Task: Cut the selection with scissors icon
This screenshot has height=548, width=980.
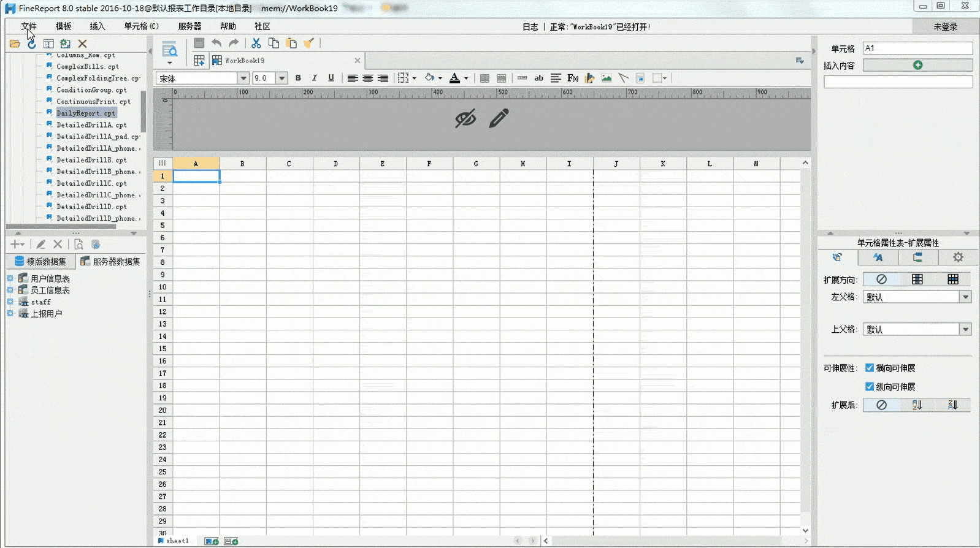Action: click(x=256, y=43)
